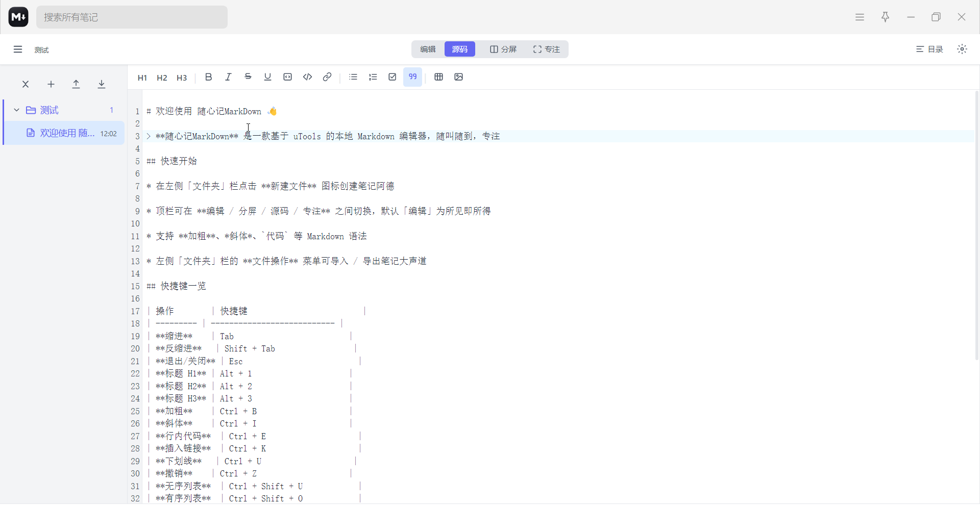980x505 pixels.
Task: Open the title bar menu icon
Action: coord(860,17)
